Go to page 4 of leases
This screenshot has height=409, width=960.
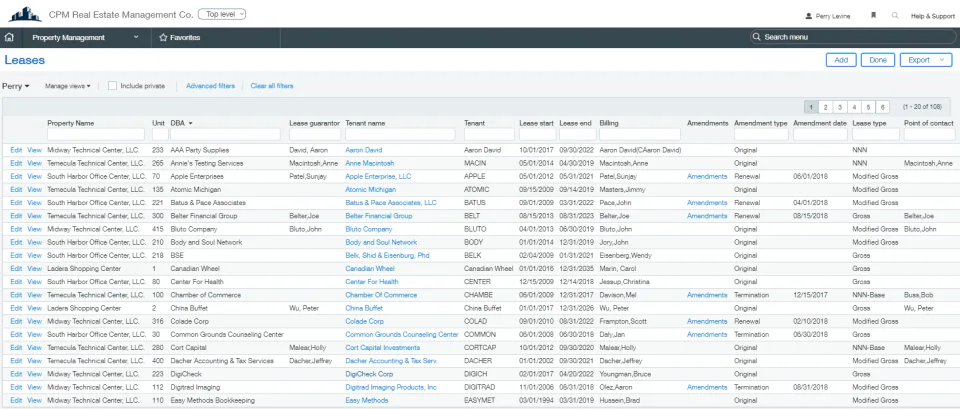[x=854, y=107]
